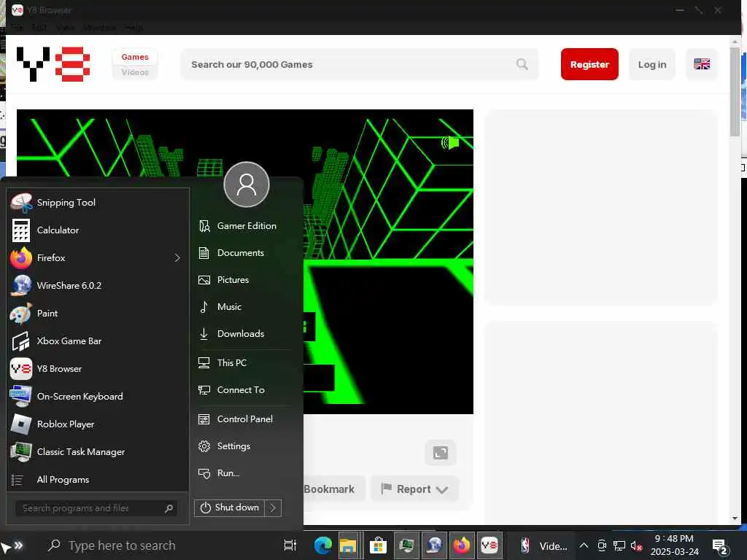Open Task Manager icon on taskbar
The height and width of the screenshot is (560, 747).
pyautogui.click(x=406, y=545)
